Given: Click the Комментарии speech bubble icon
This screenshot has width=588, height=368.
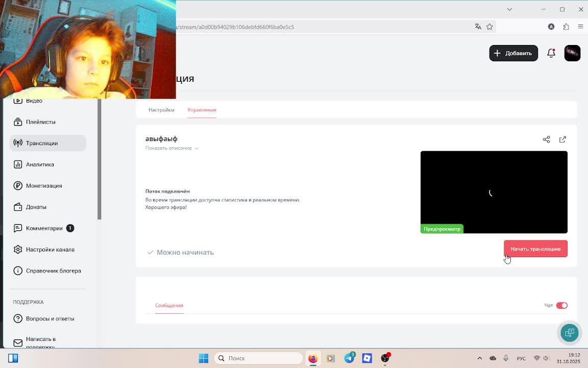Looking at the screenshot, I should pos(18,228).
